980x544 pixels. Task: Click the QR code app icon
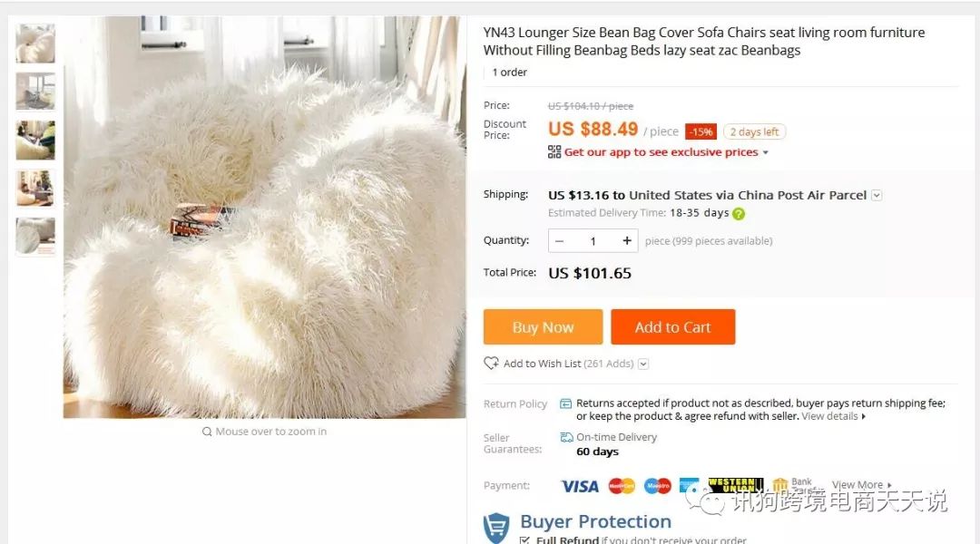coord(554,152)
